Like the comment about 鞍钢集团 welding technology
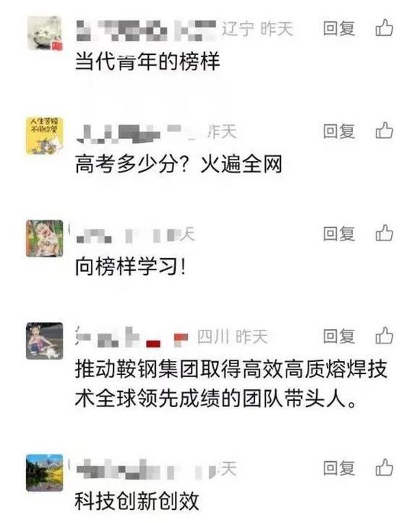Screen dimensions: 420x523 (x=384, y=335)
